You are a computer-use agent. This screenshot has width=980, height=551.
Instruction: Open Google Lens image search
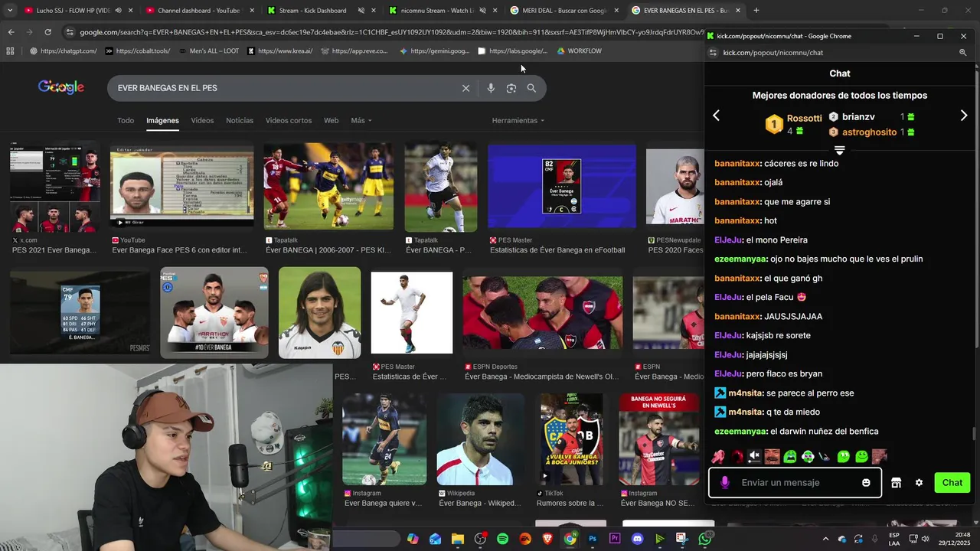(x=511, y=88)
